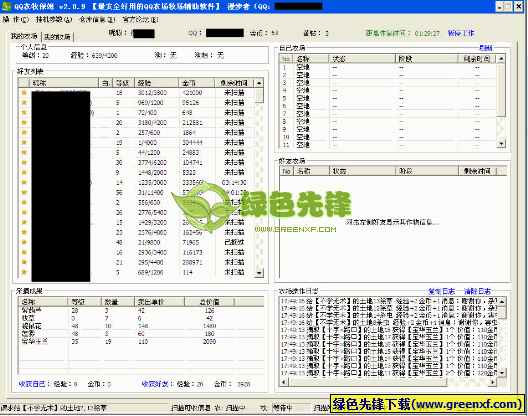528x416 pixels.
Task: Click the 03:14:30 time cell in friend list
Action: (234, 183)
